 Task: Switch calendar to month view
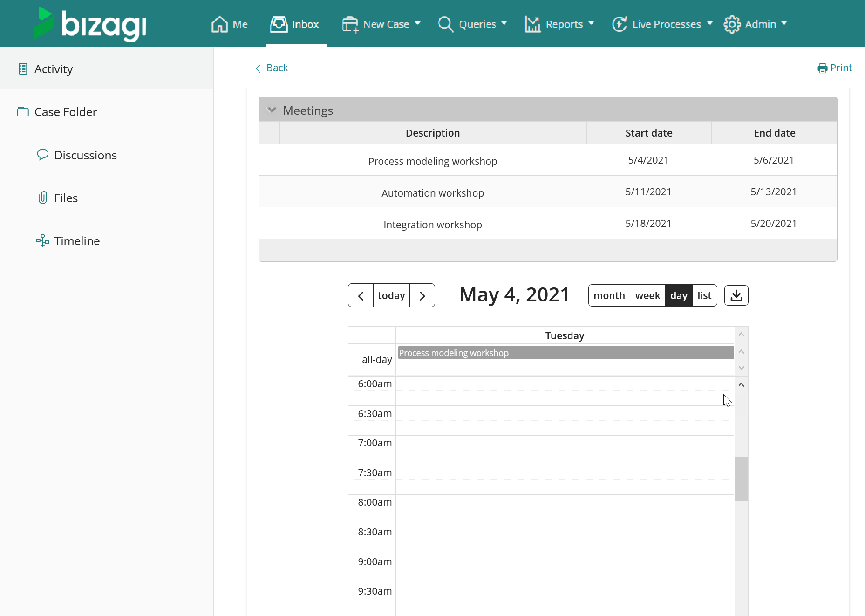click(609, 295)
